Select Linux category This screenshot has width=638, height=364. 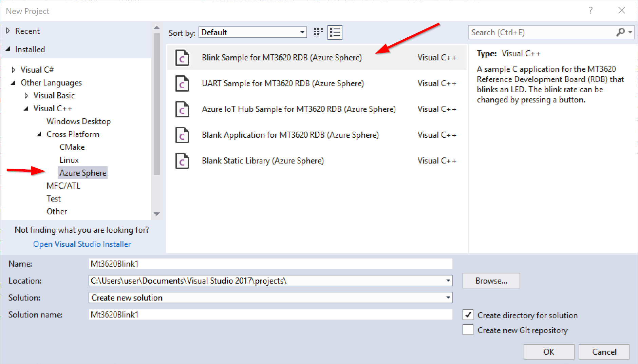[69, 160]
